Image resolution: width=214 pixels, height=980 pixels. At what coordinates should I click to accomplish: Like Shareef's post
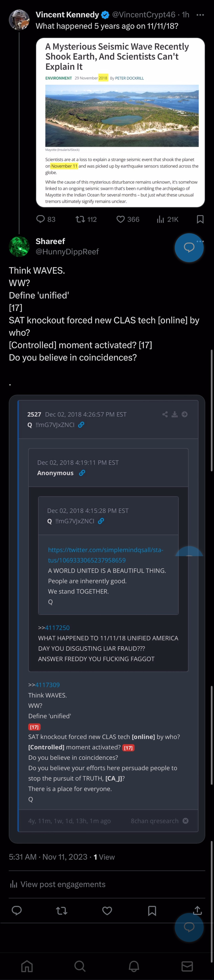pyautogui.click(x=107, y=910)
